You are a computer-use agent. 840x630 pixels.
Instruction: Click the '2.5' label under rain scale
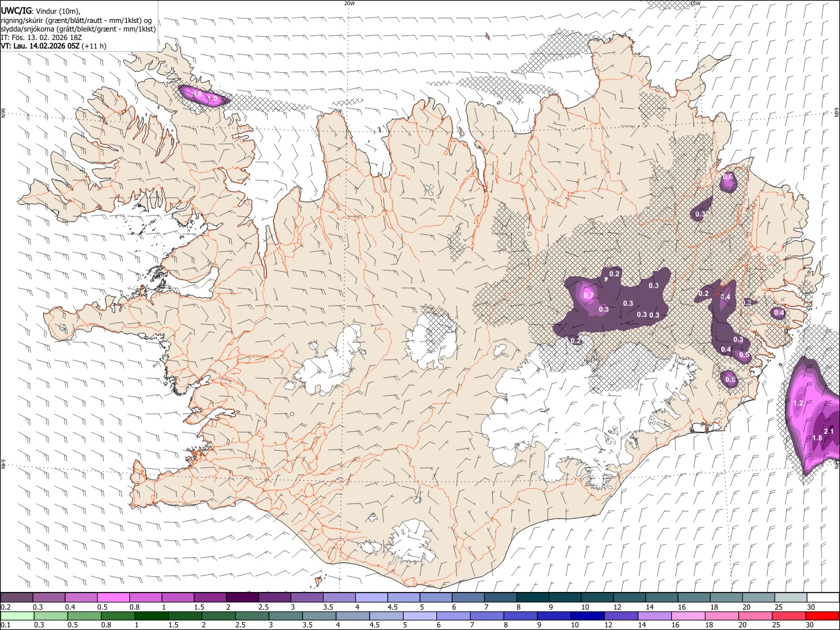pos(240,625)
